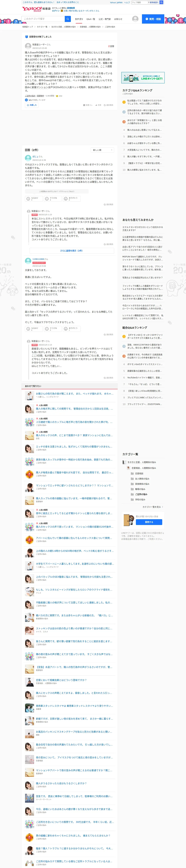Open the gray user avatar icon in the header
Image resolution: width=186 pixels, height=868 pixels.
(135, 19)
